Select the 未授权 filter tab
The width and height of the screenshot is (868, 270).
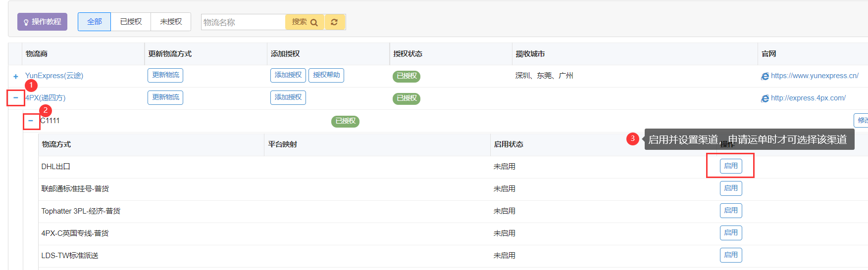pos(171,22)
